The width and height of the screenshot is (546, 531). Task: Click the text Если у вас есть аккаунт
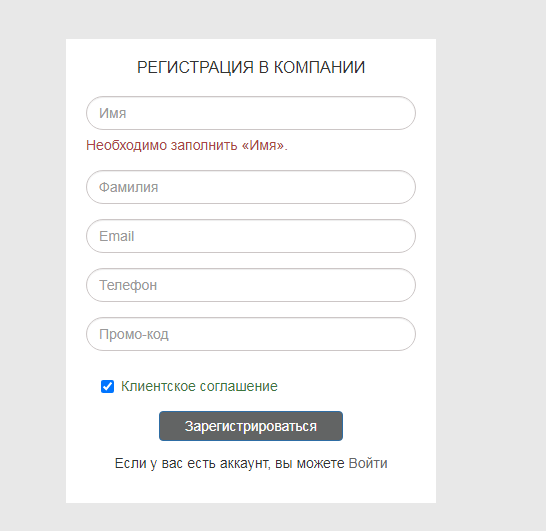point(193,463)
